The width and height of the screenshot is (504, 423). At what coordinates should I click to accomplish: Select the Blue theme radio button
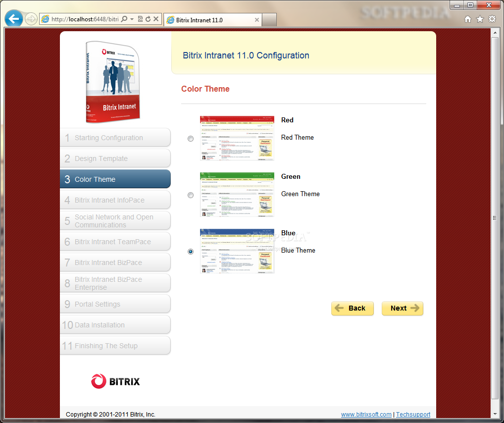[191, 252]
